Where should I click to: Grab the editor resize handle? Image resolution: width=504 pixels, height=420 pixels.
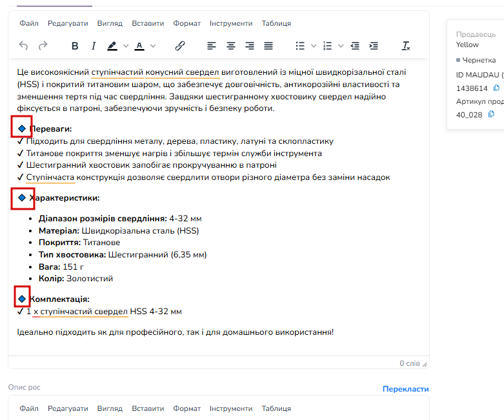425,365
